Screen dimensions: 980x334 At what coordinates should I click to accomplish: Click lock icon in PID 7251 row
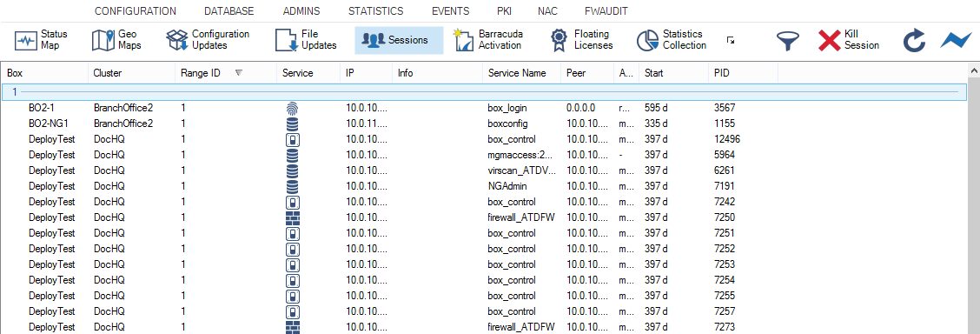click(x=293, y=233)
